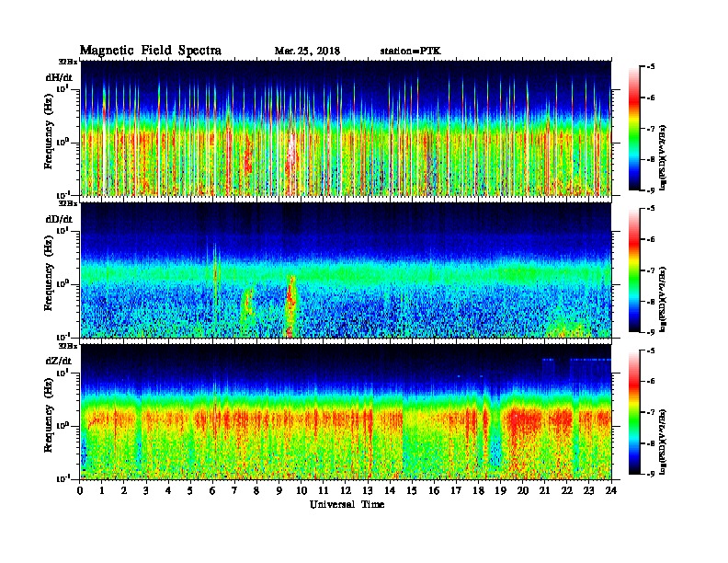The image size is (728, 563).
Task: Click the log PSD label beside dD/dt color bar
Action: pos(663,299)
